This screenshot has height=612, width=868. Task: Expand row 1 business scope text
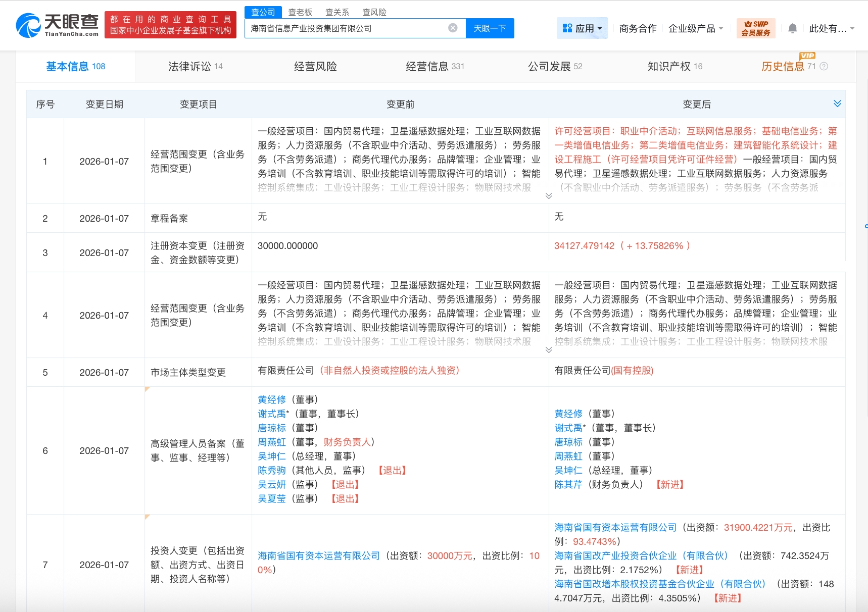point(549,196)
